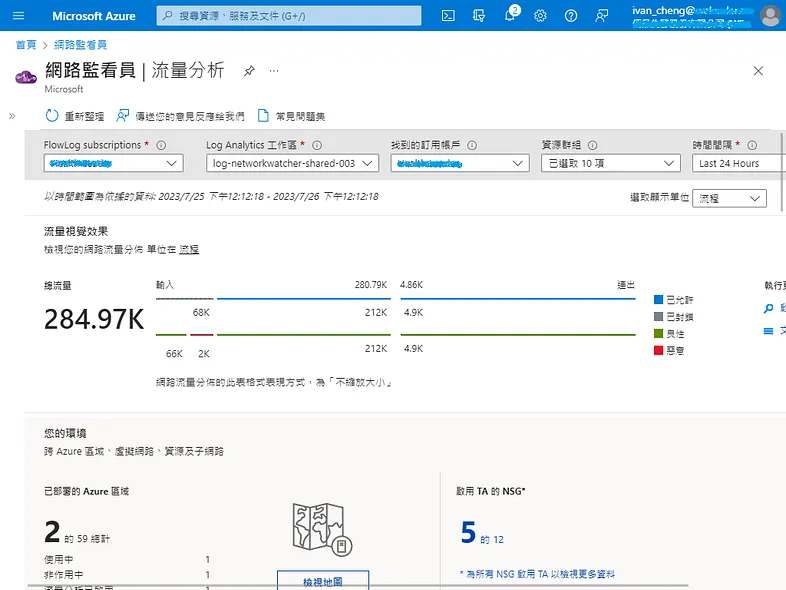The width and height of the screenshot is (786, 590).
Task: Click the 使用中 regions row
Action: (x=127, y=559)
